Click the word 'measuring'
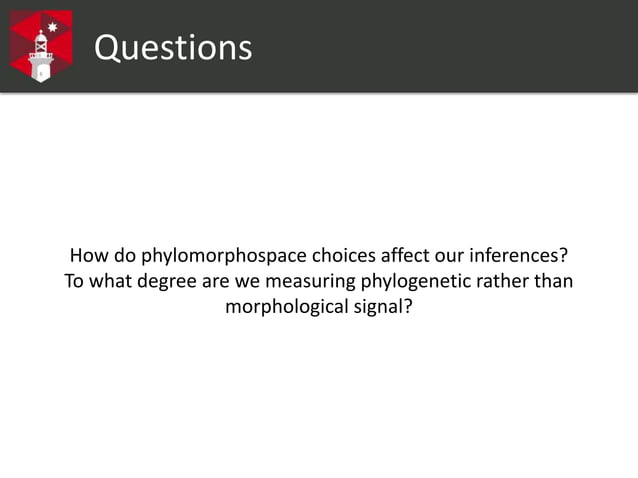 pos(310,282)
